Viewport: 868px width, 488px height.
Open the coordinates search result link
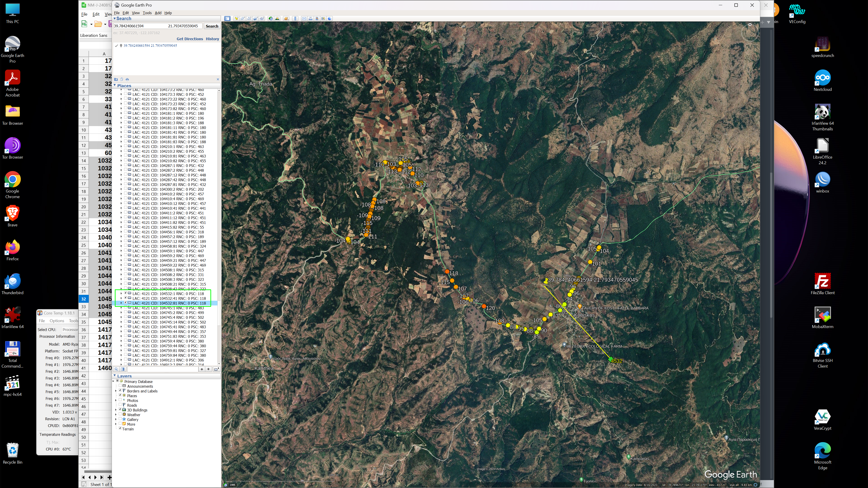point(150,45)
